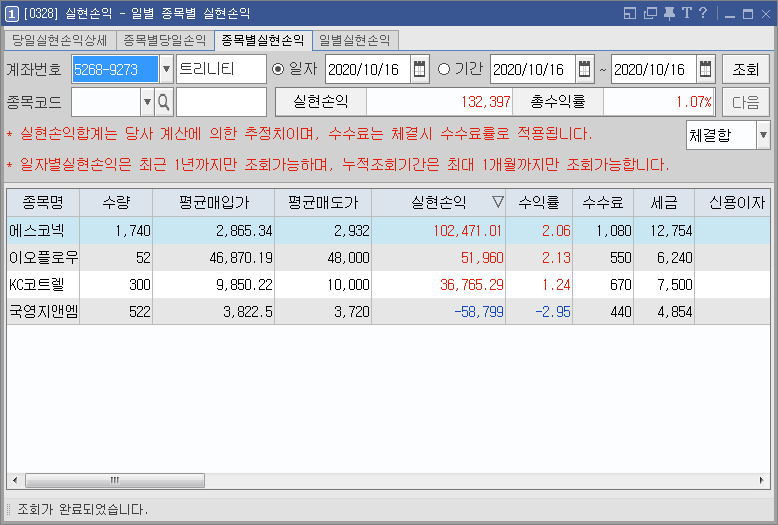Click the loss value -58,799

pos(479,312)
